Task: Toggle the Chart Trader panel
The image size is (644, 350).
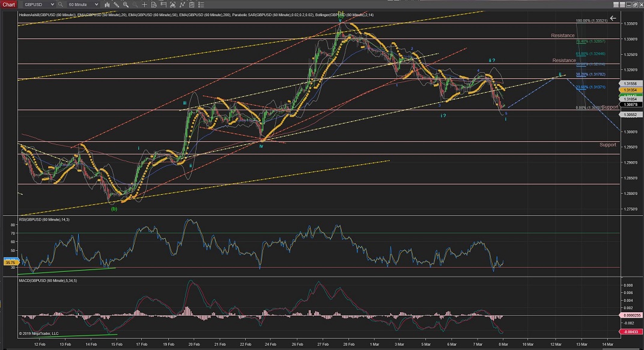Action: click(163, 4)
